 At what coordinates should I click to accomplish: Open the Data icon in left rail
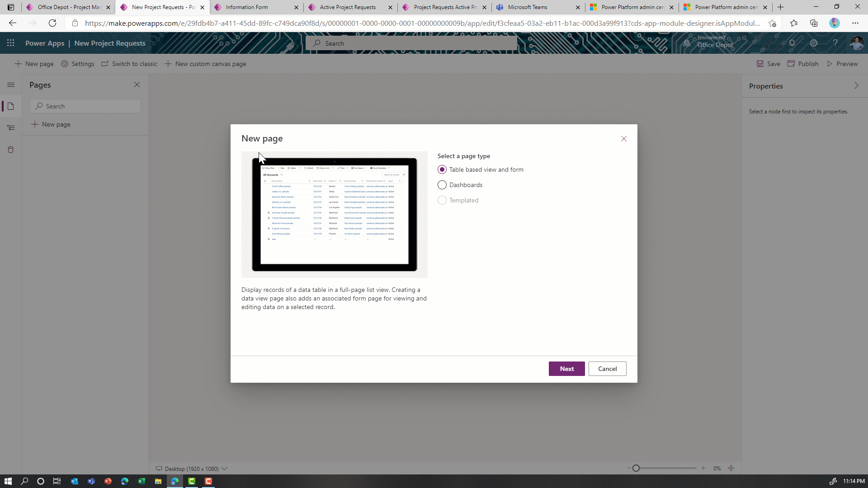(11, 150)
